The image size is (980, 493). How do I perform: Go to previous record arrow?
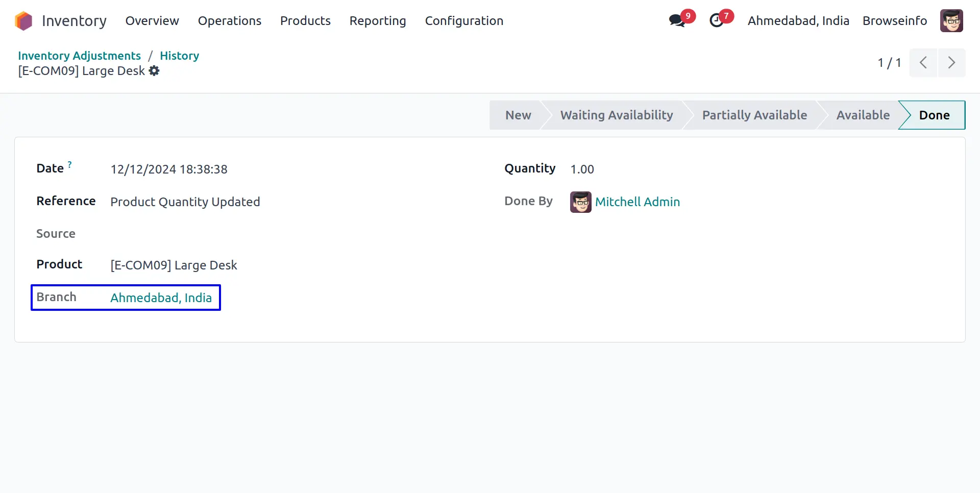pyautogui.click(x=923, y=63)
